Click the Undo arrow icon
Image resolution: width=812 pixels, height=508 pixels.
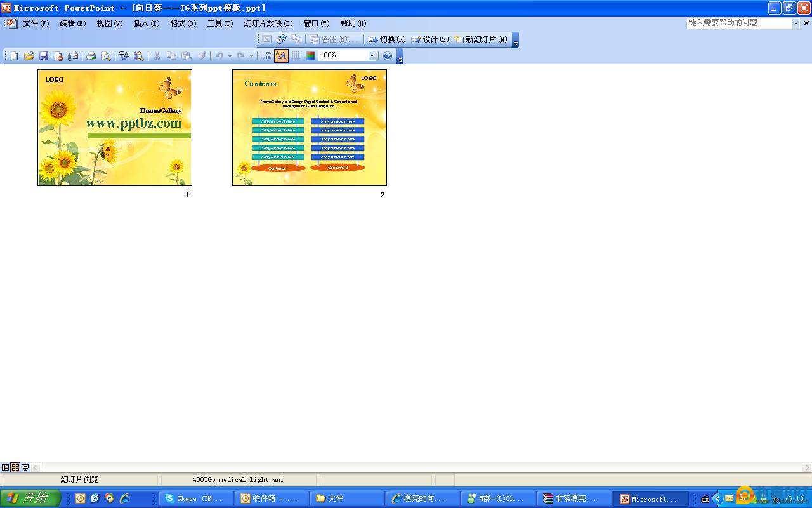[219, 56]
